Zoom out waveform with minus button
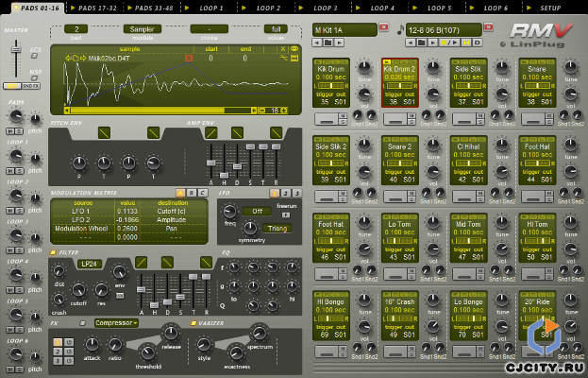This screenshot has height=378, width=588. 262,111
